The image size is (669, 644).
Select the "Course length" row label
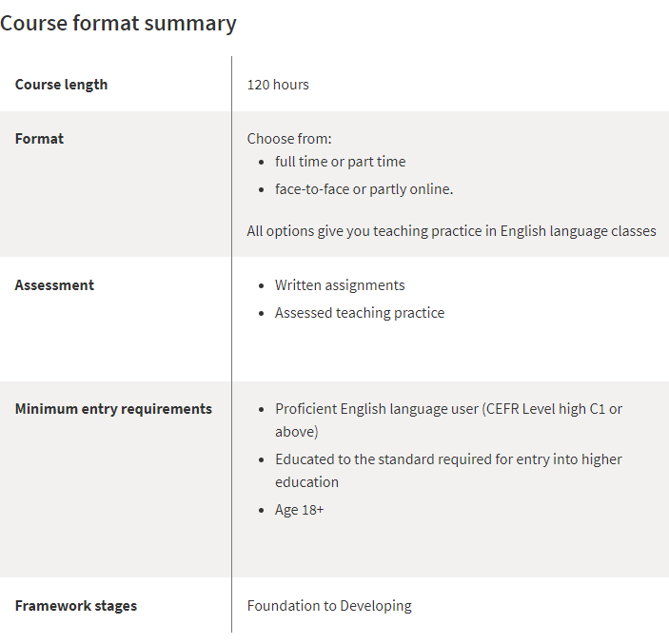pos(61,85)
